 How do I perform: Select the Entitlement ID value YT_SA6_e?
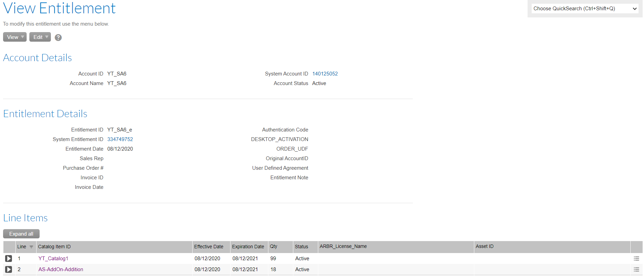pos(120,130)
